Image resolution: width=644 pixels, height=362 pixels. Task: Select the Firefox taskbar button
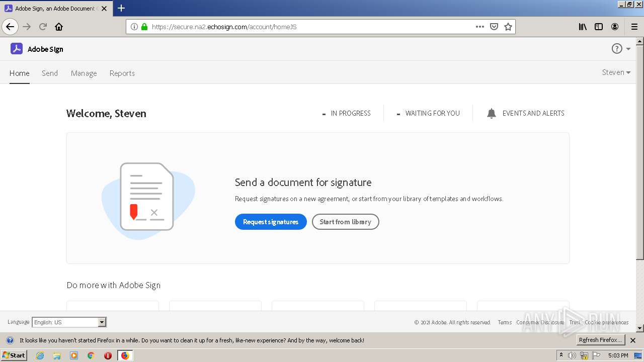click(125, 355)
